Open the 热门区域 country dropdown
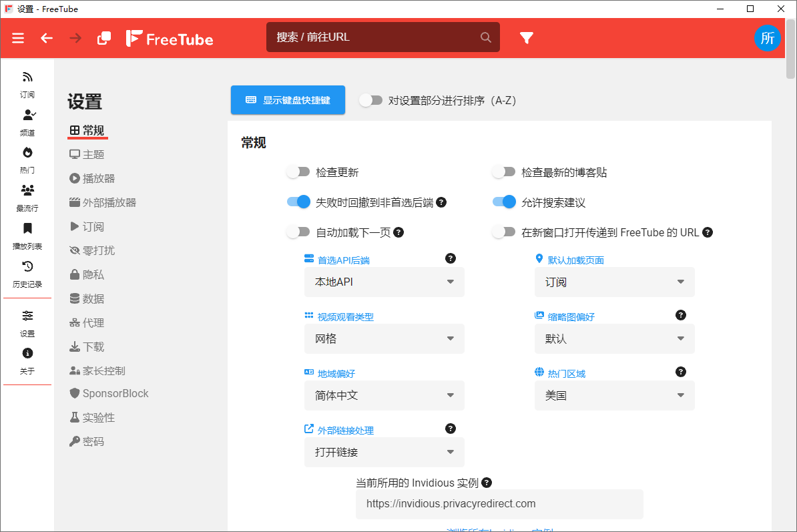The width and height of the screenshot is (797, 532). (613, 395)
